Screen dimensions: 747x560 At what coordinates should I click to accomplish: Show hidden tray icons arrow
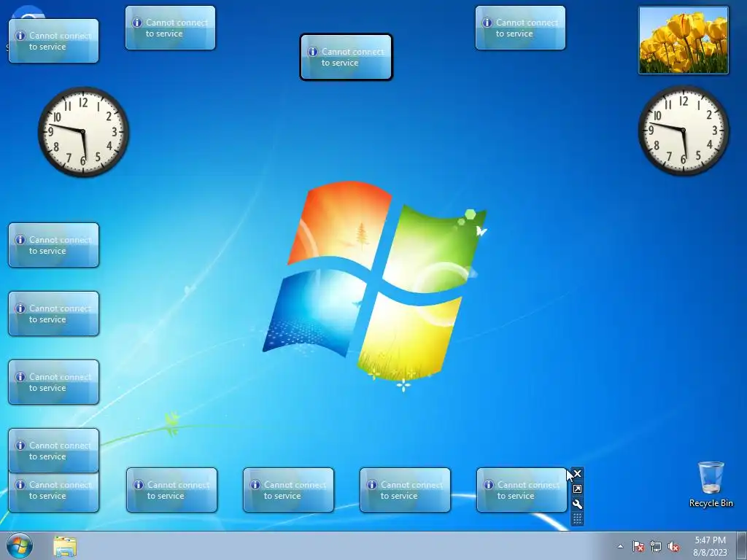[620, 546]
